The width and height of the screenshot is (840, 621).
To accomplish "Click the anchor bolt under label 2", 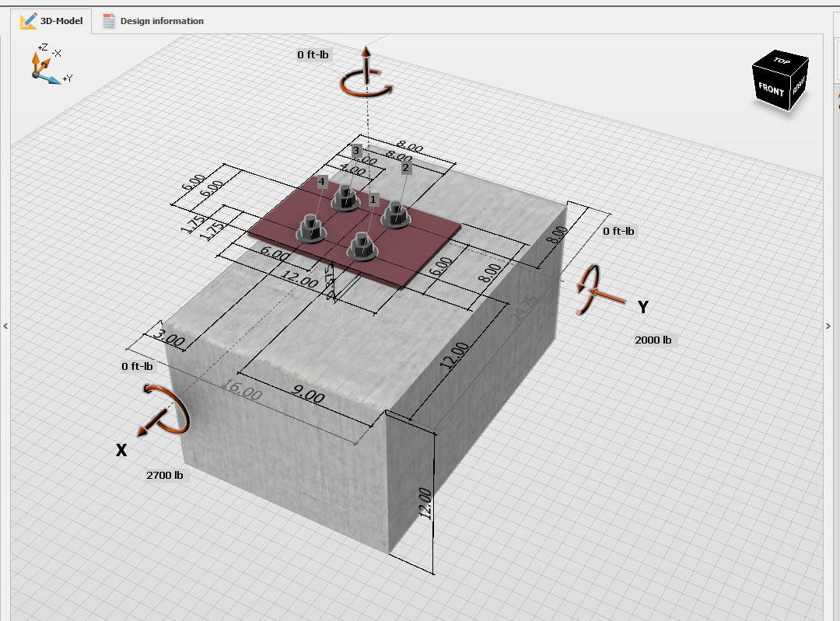I will pyautogui.click(x=396, y=215).
